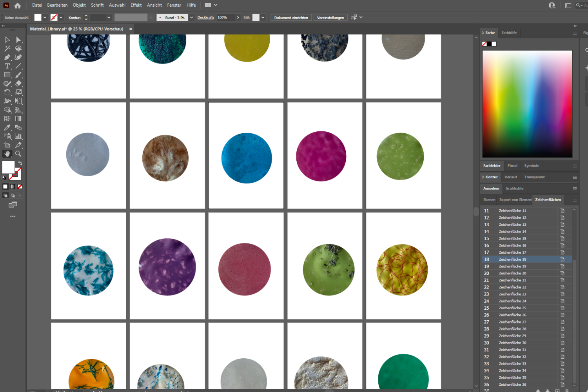Select the Gradient tool

pos(18,119)
